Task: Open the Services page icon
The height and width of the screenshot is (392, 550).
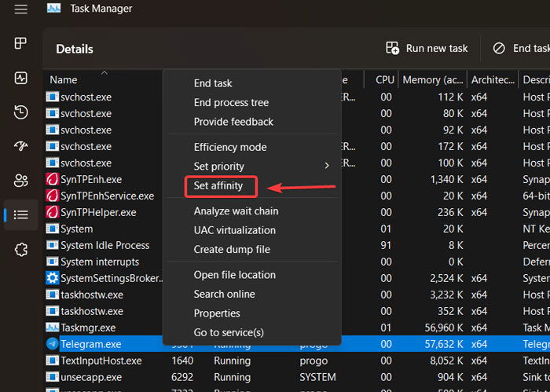Action: (21, 249)
